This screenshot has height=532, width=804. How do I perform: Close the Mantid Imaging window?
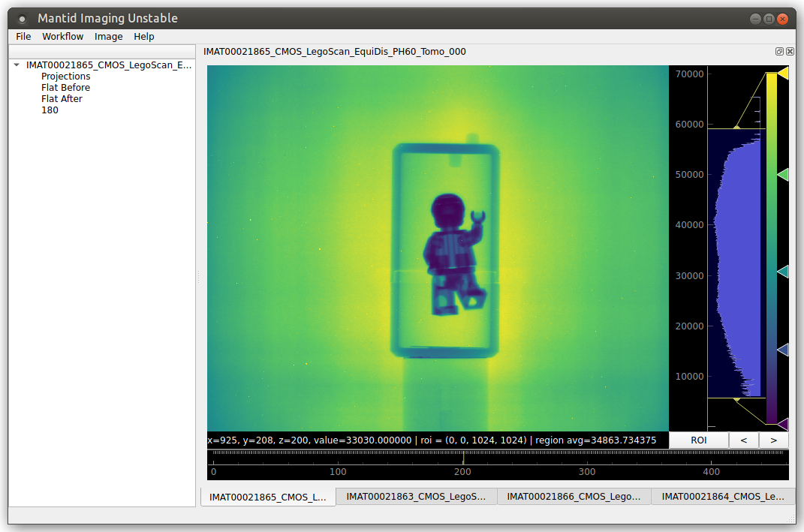tap(782, 19)
